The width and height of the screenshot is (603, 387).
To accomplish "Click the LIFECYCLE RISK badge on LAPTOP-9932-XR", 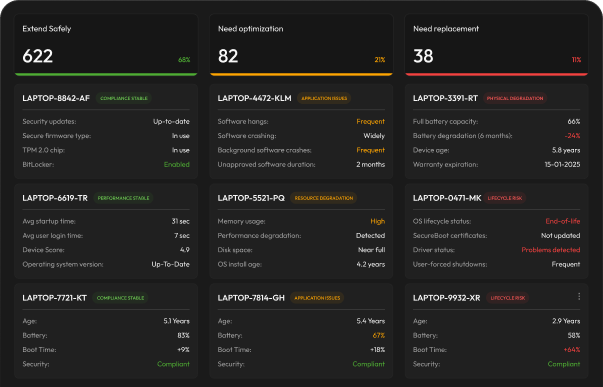I will [508, 298].
